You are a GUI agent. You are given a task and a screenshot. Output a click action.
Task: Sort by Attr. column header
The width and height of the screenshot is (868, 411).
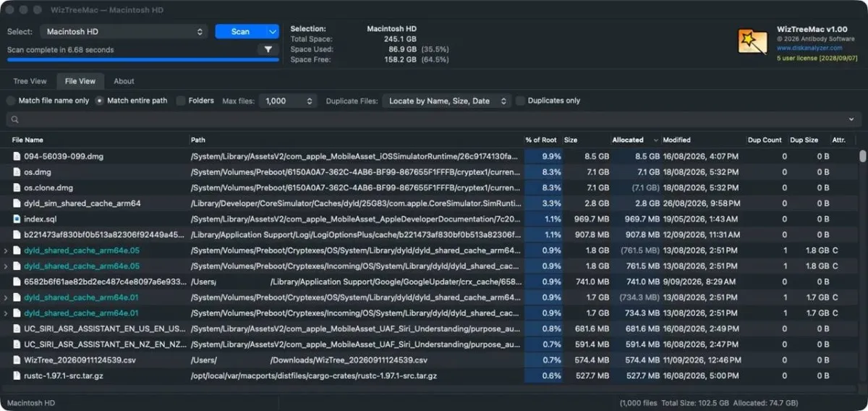point(839,140)
